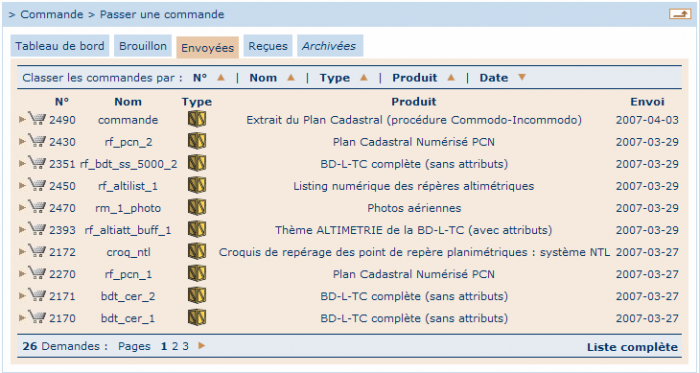
Task: Expand order 2351 details arrow
Action: tap(22, 164)
